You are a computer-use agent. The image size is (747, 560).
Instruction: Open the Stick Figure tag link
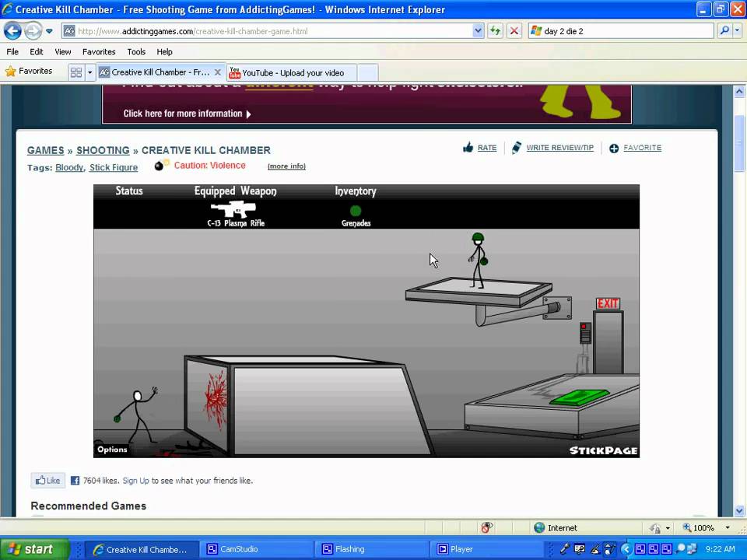coord(114,168)
